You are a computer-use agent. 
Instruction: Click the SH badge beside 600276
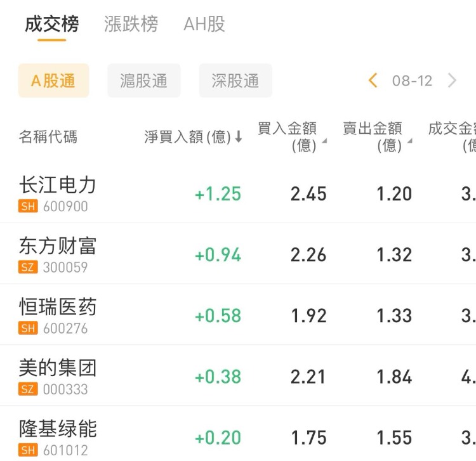point(28,328)
